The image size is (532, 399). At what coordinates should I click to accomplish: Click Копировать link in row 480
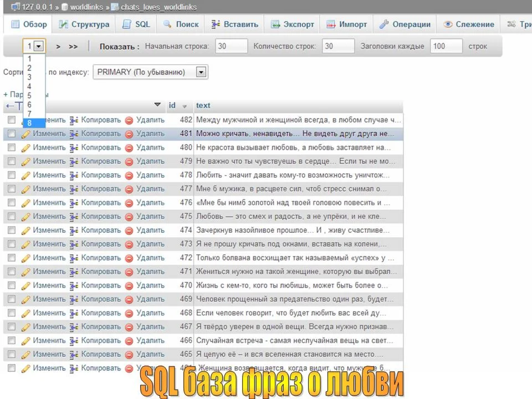coord(101,147)
